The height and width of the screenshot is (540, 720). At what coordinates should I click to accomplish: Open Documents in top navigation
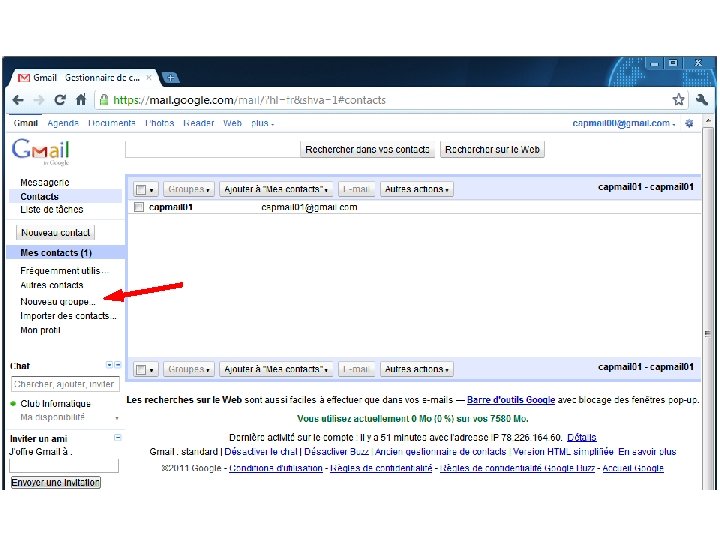(x=112, y=123)
